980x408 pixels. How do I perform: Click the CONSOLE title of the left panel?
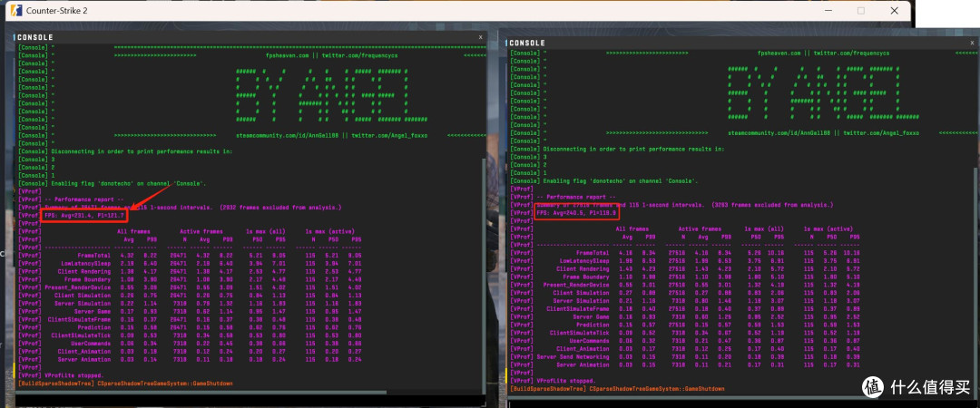coord(35,37)
